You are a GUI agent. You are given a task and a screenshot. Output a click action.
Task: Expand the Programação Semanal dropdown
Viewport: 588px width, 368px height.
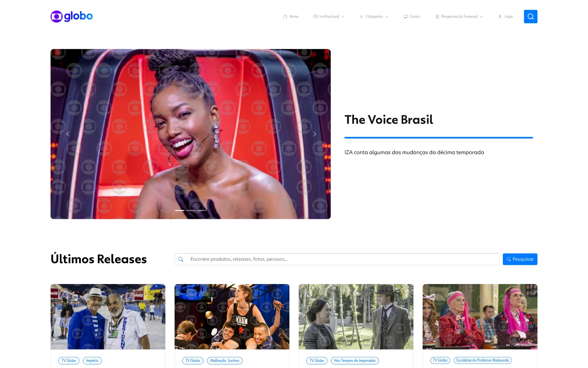click(459, 17)
